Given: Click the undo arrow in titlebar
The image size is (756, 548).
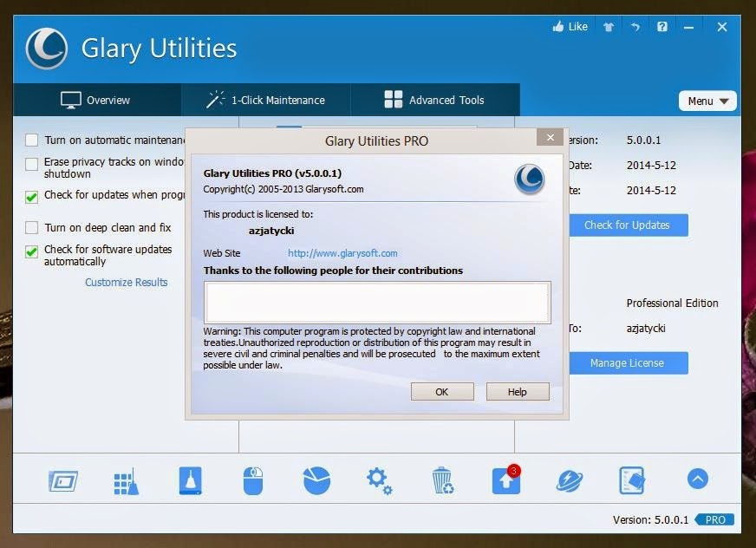Looking at the screenshot, I should [x=635, y=26].
